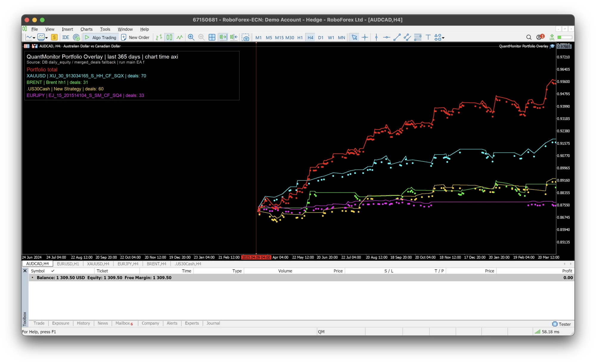This screenshot has height=364, width=596.
Task: Click the chart screenshot camera icon
Action: 245,37
